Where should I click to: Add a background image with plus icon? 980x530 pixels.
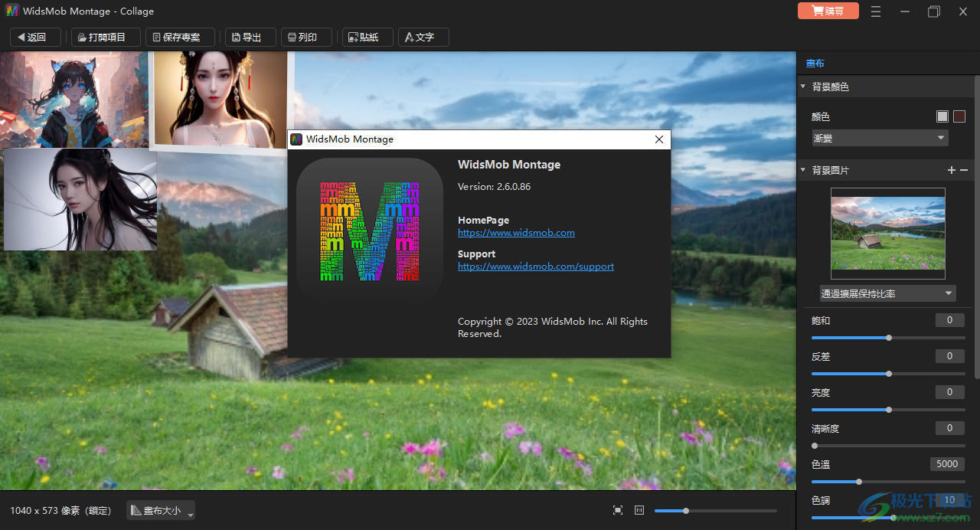click(952, 170)
